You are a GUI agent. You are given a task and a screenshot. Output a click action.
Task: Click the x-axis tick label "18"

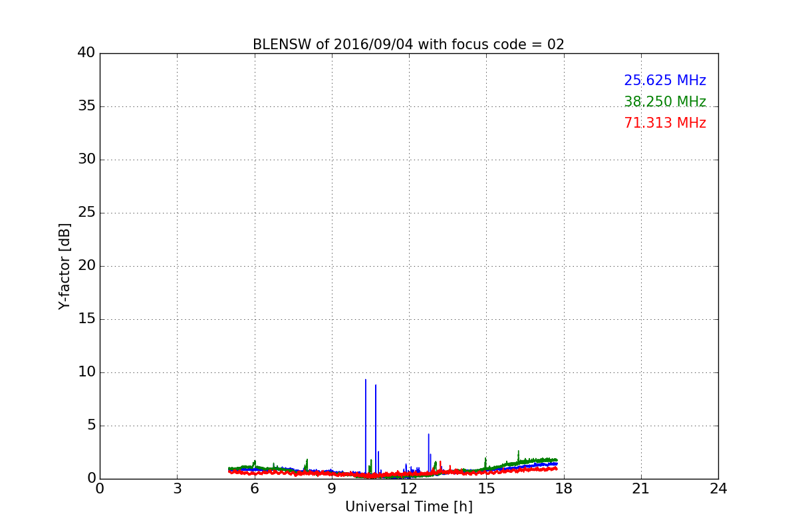pos(564,489)
